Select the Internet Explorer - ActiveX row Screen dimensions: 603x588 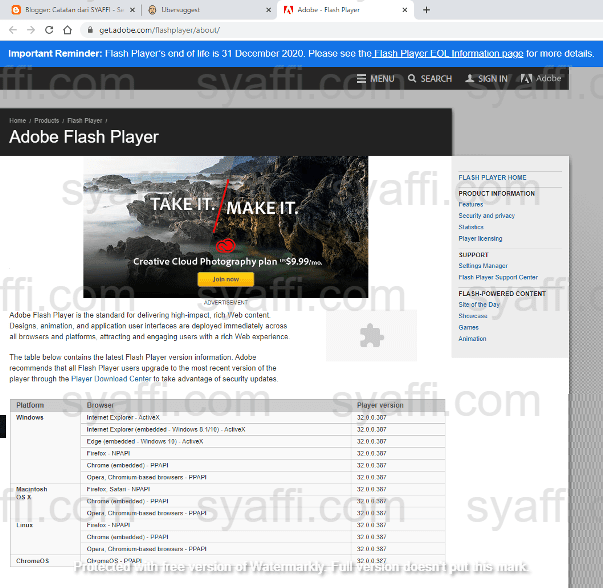263,418
